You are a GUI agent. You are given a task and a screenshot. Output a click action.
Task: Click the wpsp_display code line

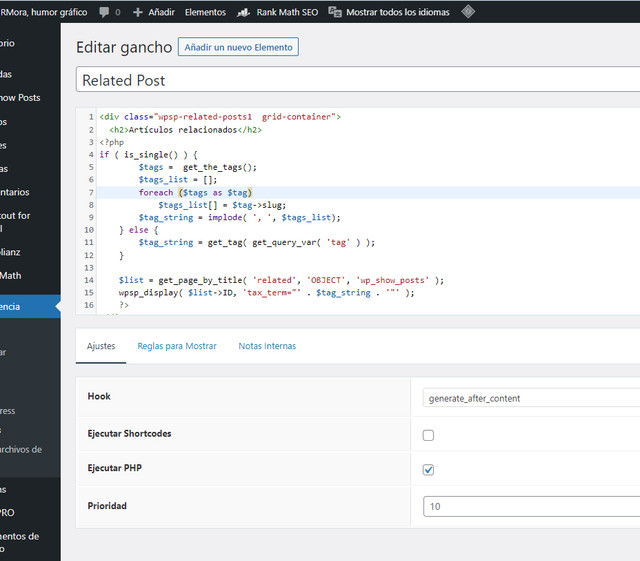pyautogui.click(x=266, y=293)
